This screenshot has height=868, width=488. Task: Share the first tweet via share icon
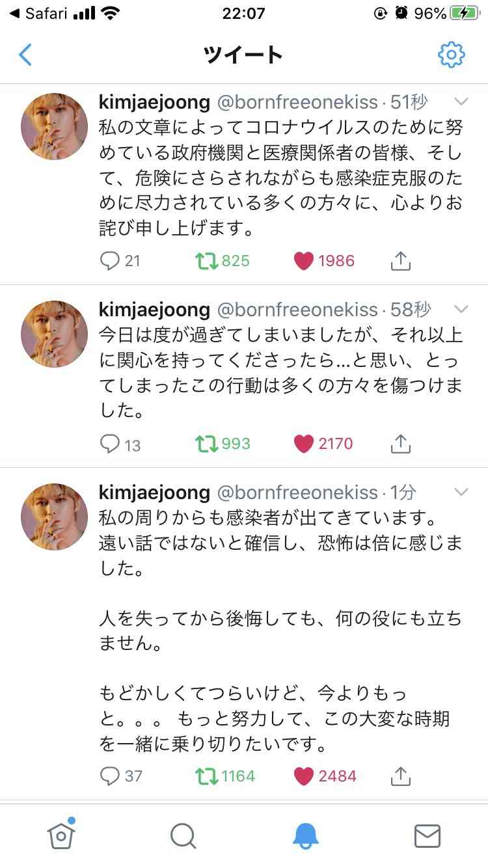pos(401,260)
